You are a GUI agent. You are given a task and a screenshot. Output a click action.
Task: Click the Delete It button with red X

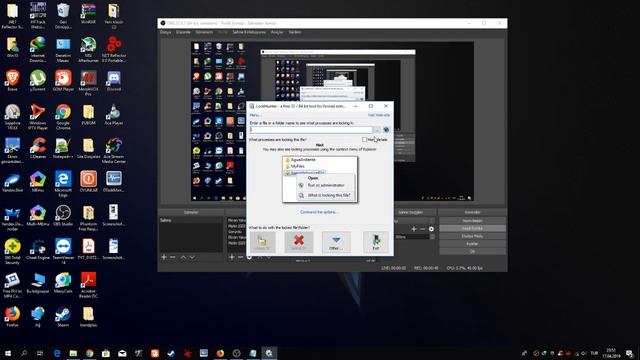299,242
